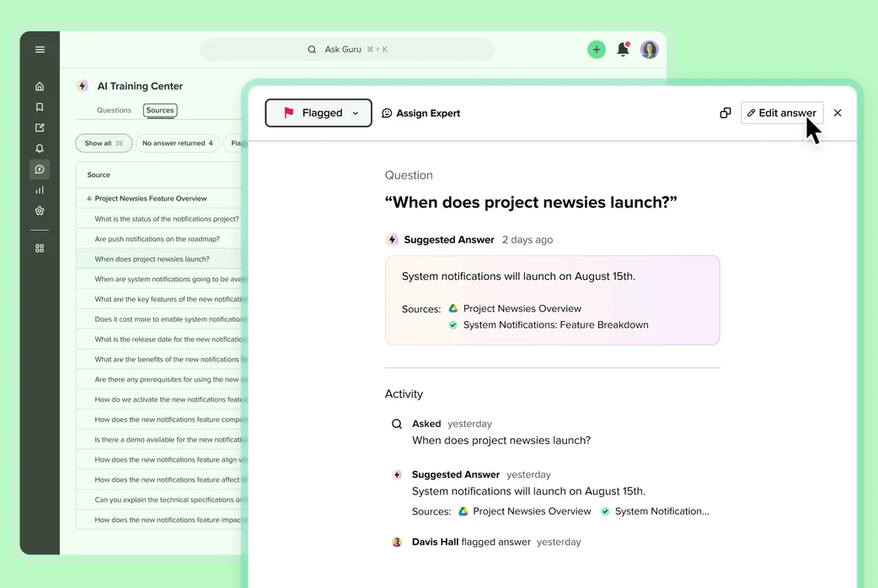Click the copy link icon beside Edit answer

point(725,113)
